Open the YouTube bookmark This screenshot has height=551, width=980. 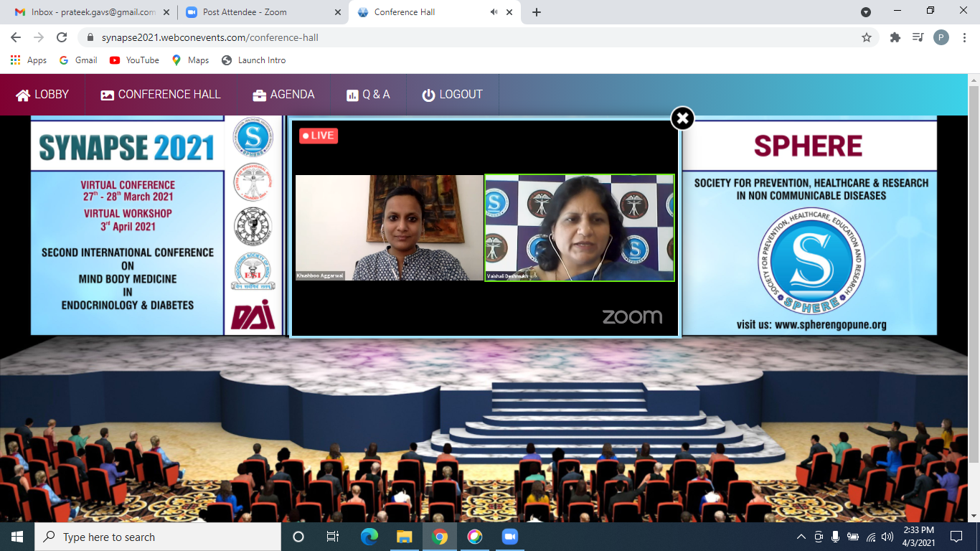point(134,60)
